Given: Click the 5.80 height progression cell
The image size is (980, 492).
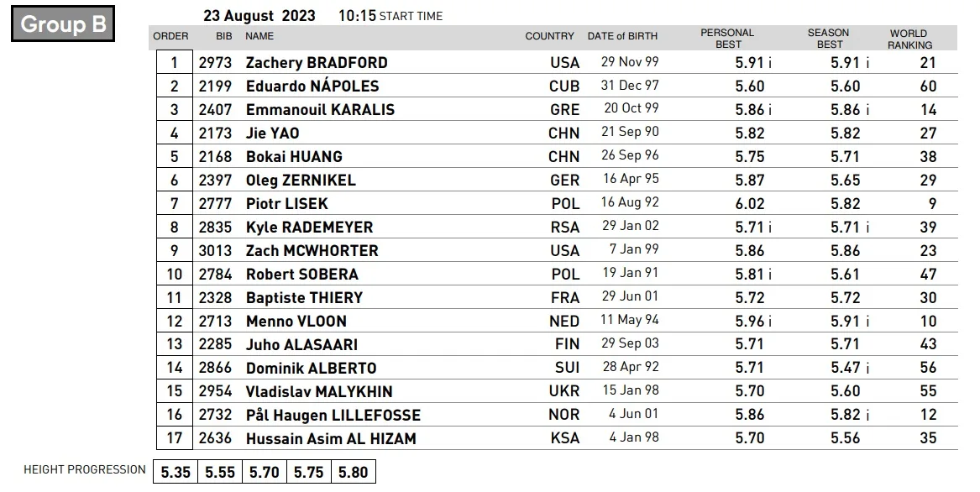Looking at the screenshot, I should (x=354, y=472).
